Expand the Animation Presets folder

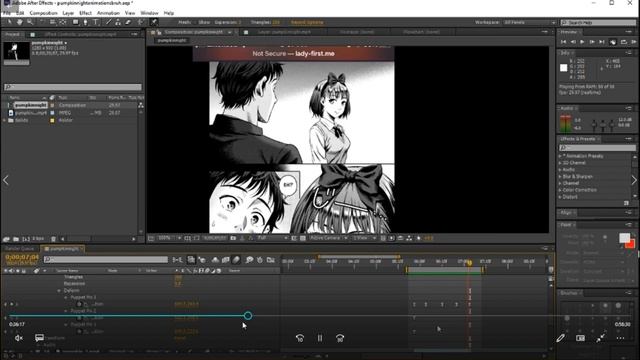click(560, 156)
